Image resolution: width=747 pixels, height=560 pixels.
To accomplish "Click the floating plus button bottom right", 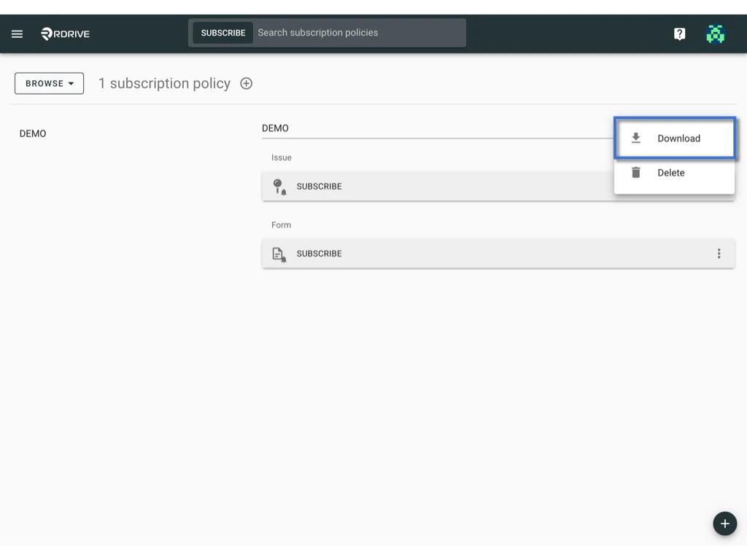I will pos(724,524).
